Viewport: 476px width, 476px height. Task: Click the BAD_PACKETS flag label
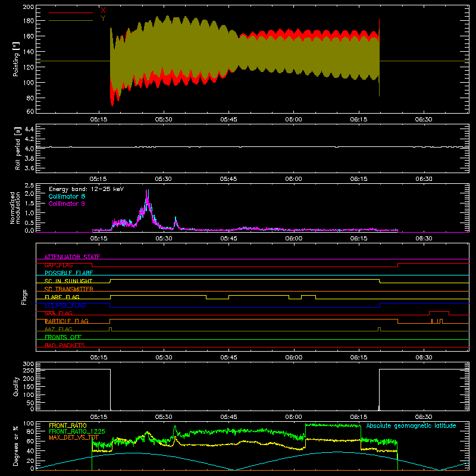[65, 345]
